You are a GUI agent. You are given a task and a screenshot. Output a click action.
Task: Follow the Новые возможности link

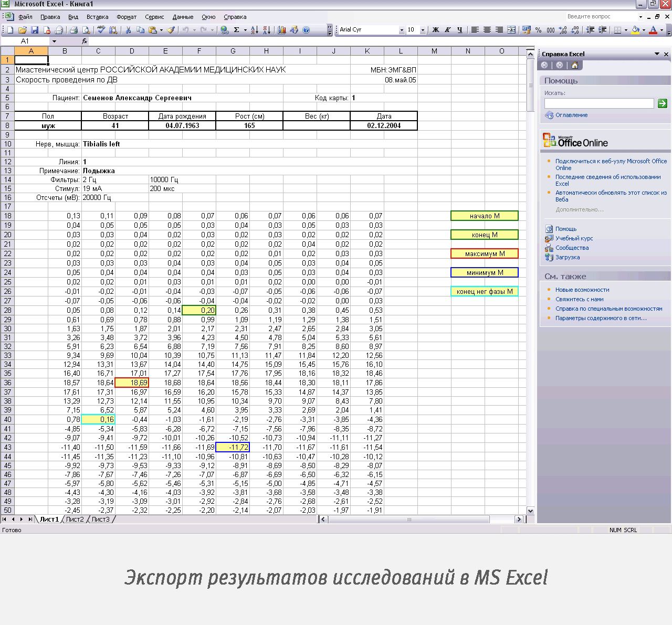pyautogui.click(x=582, y=290)
